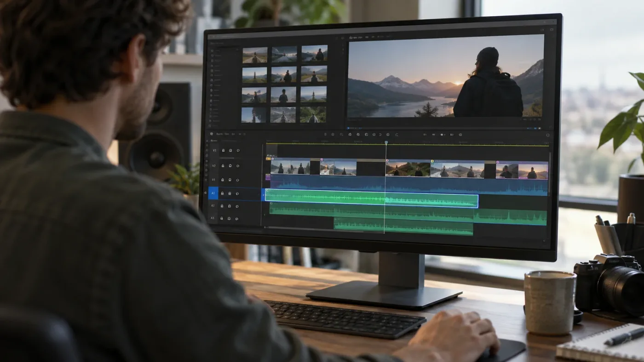
Task: Select the V2 track header label
Action: (214, 166)
